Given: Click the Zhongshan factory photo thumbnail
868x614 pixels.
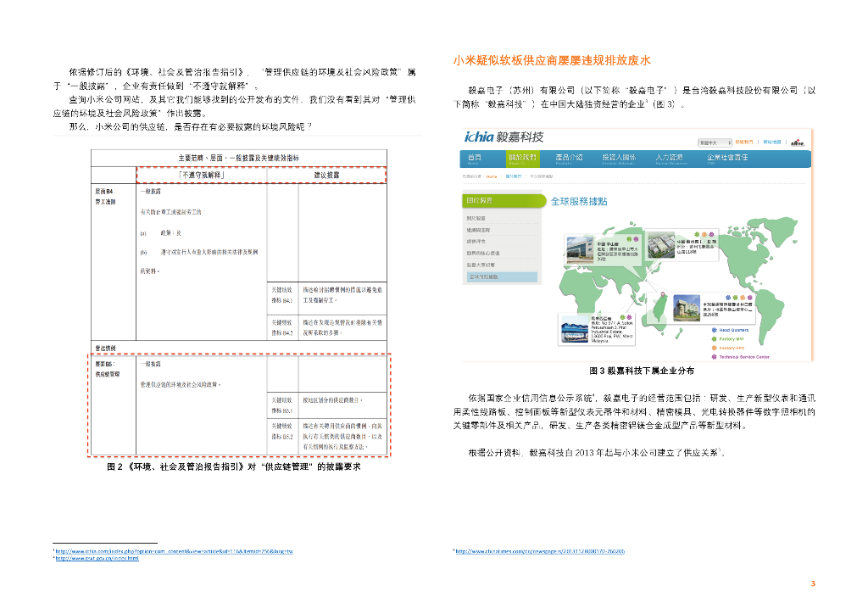Looking at the screenshot, I should tap(580, 249).
